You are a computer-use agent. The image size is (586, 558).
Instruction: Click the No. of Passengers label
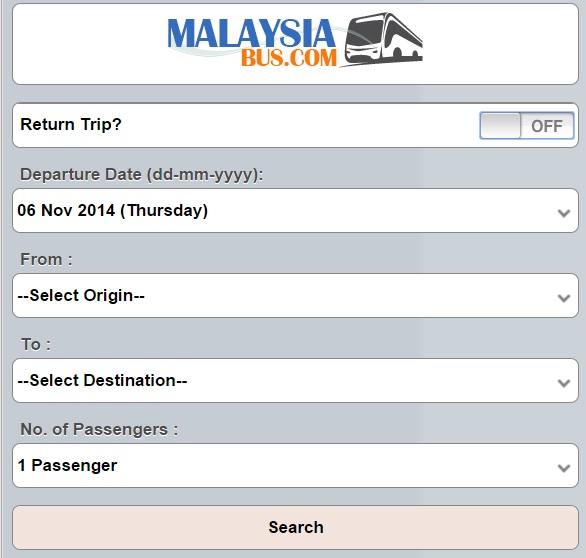99,429
